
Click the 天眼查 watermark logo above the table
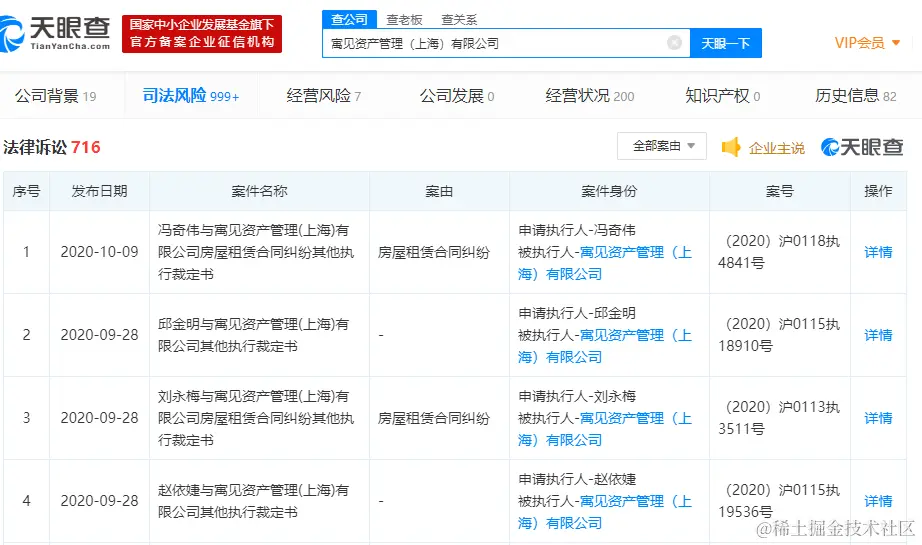click(x=862, y=147)
